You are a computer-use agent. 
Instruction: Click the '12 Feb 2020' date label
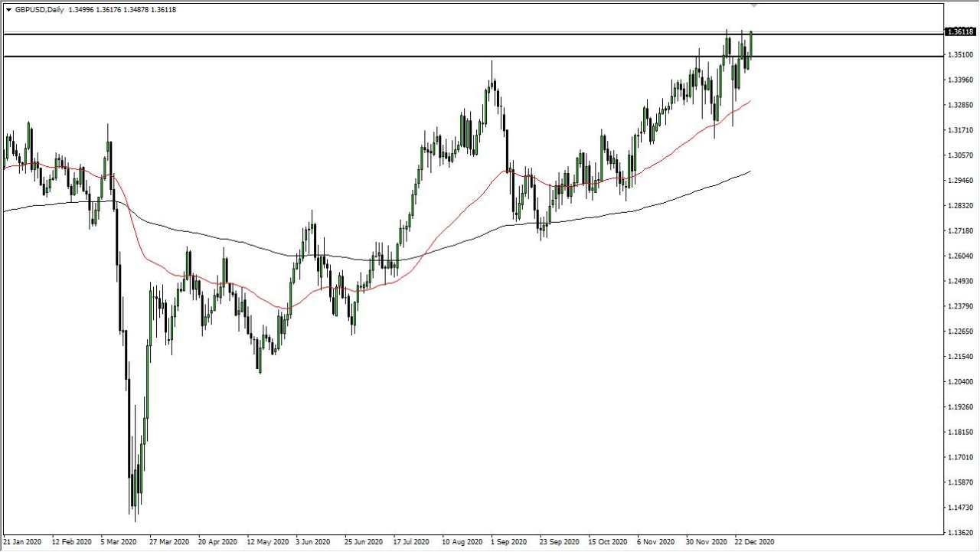pos(71,542)
